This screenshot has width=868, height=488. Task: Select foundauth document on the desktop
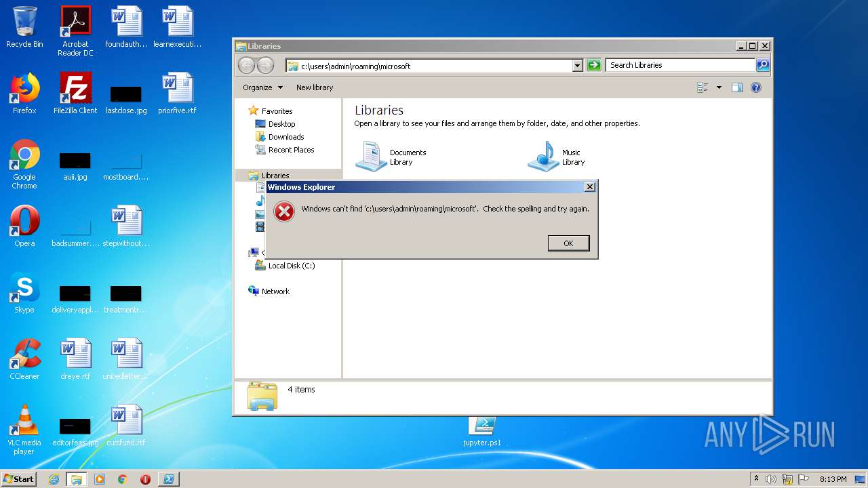[126, 27]
